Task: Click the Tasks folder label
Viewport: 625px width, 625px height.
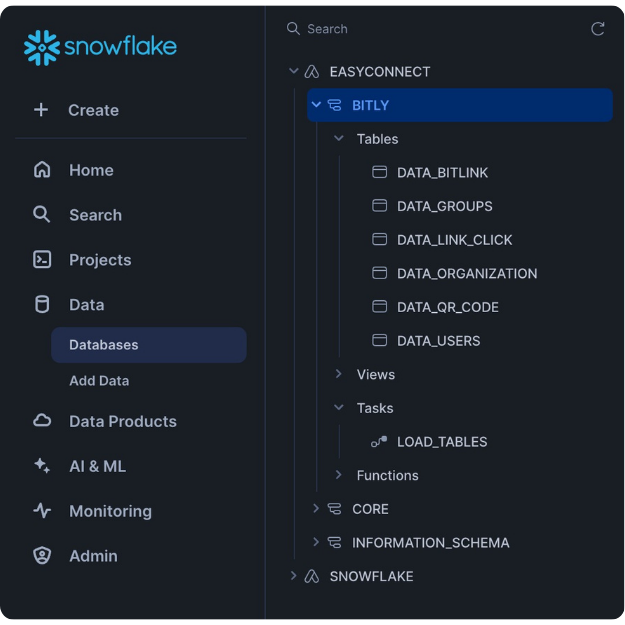Action: click(x=375, y=408)
